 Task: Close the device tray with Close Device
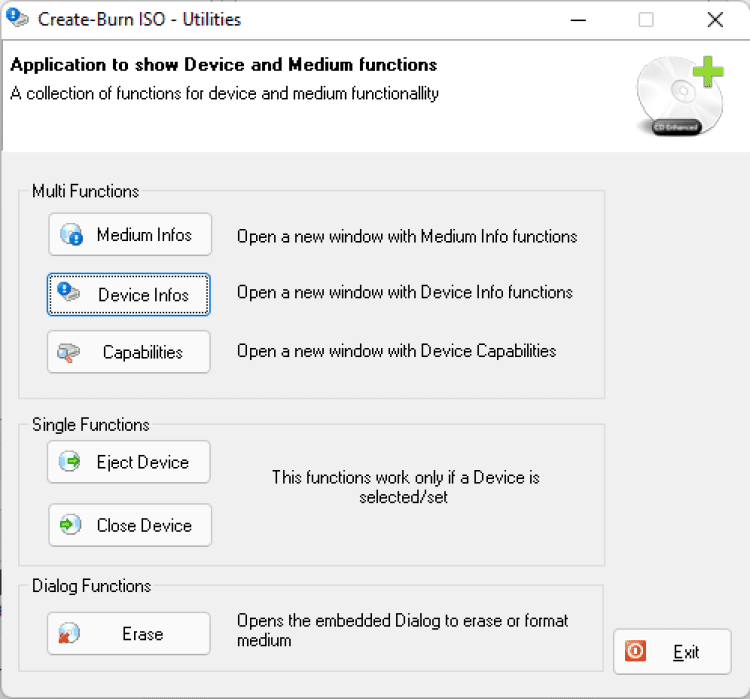pos(130,525)
